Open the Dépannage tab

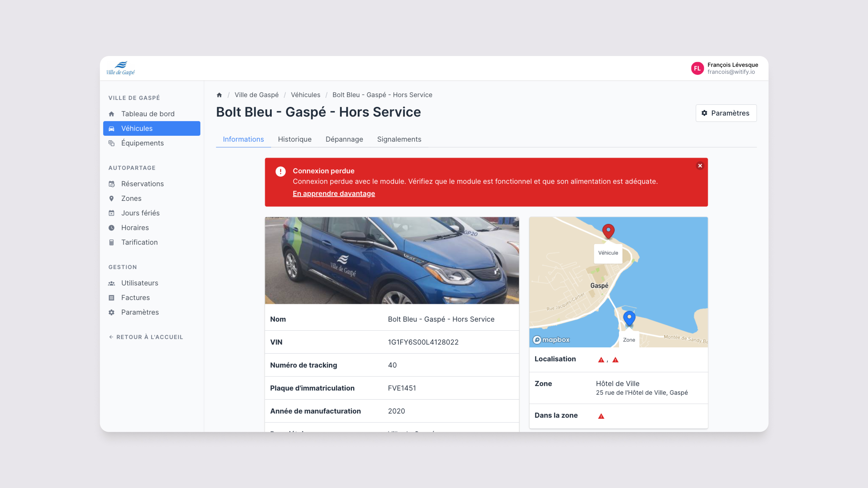pos(344,139)
